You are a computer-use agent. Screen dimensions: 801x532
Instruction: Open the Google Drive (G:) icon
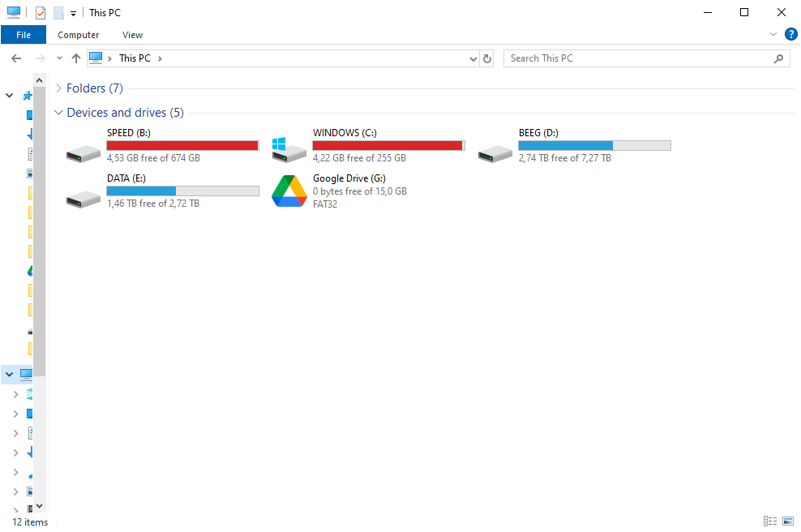(289, 191)
